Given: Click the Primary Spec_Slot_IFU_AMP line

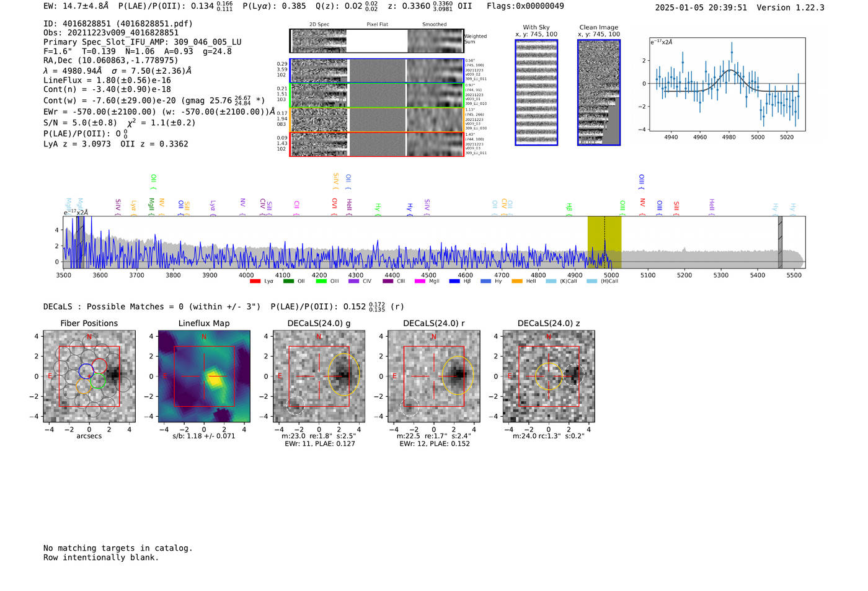Looking at the screenshot, I should [143, 42].
